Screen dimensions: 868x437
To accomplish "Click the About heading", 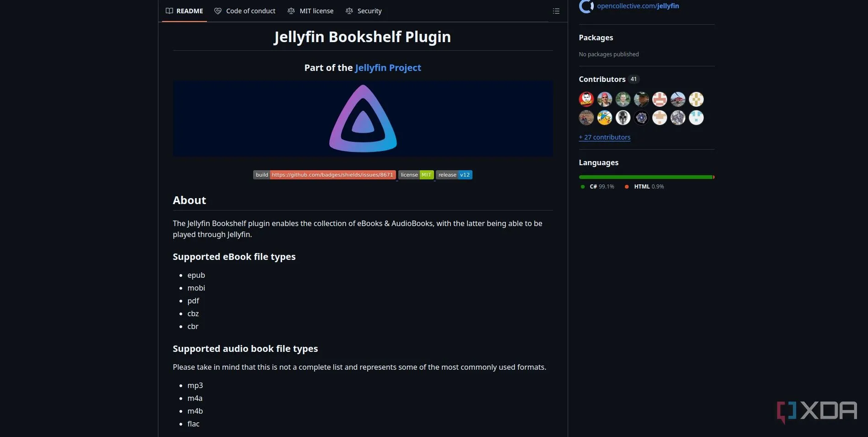I will 189,200.
